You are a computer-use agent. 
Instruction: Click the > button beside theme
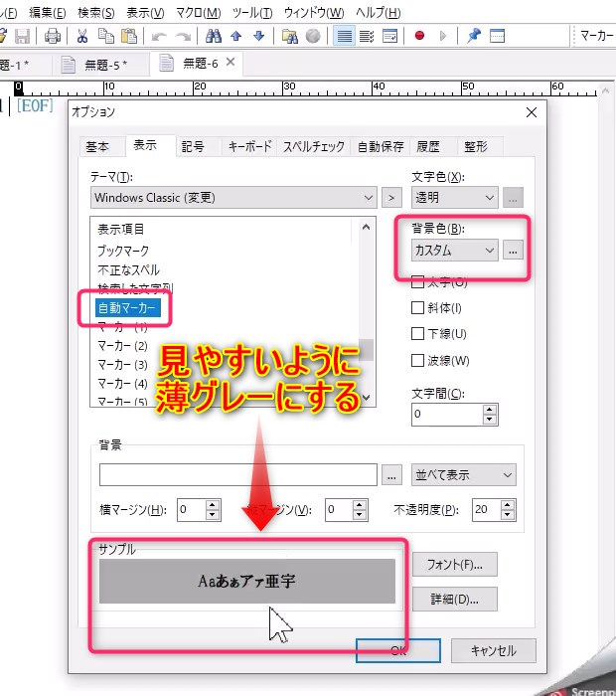coord(391,198)
